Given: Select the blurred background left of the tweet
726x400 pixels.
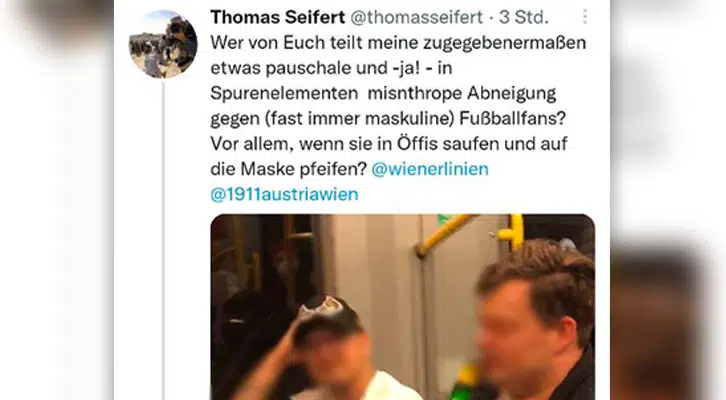Looking at the screenshot, I should (57, 200).
